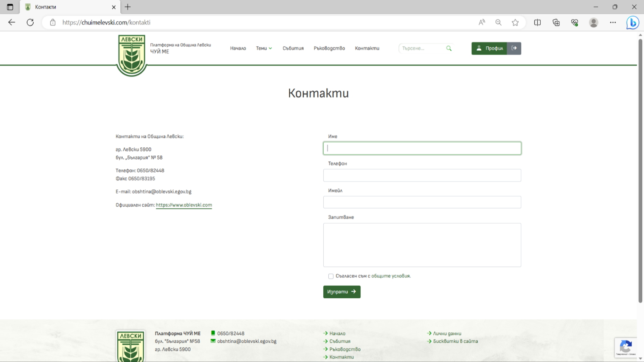This screenshot has width=644, height=362.
Task: Open browser Settings and more menu
Action: [x=613, y=22]
